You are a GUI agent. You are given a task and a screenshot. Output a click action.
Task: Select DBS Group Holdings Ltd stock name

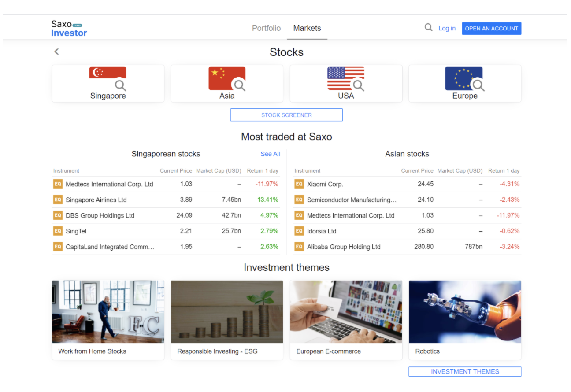click(100, 215)
